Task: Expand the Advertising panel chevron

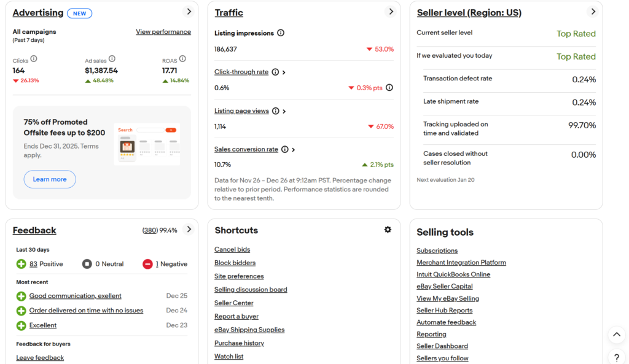Action: (189, 12)
